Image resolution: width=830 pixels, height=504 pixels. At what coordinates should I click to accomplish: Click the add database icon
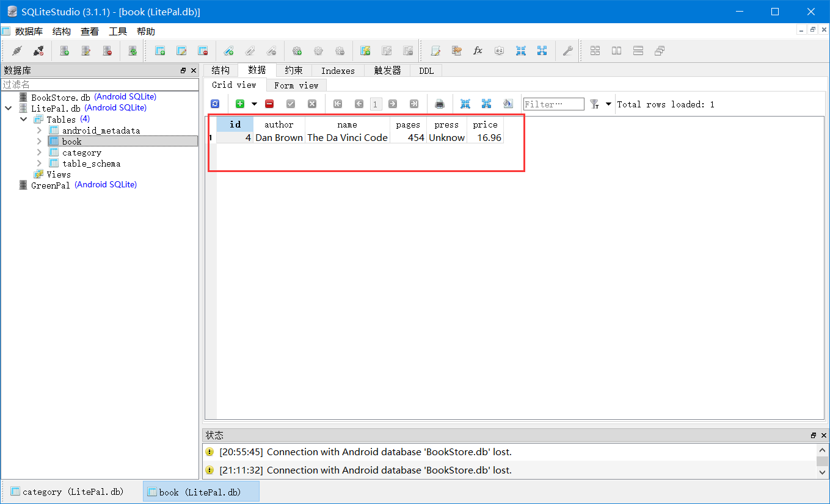(64, 51)
